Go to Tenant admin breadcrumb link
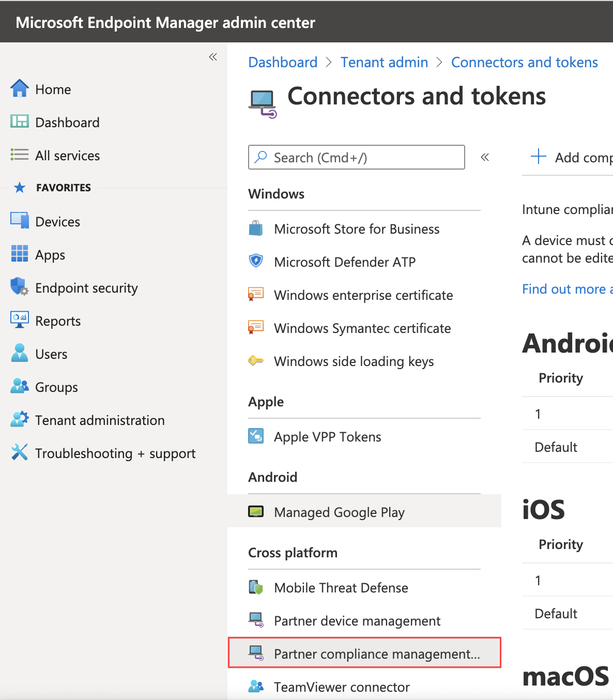The height and width of the screenshot is (700, 613). tap(384, 63)
